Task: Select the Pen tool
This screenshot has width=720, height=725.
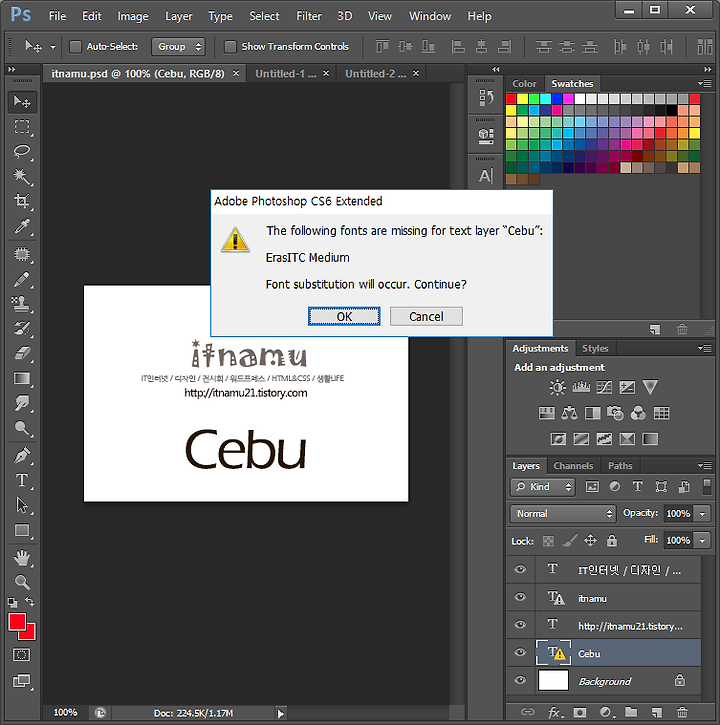Action: 22,456
